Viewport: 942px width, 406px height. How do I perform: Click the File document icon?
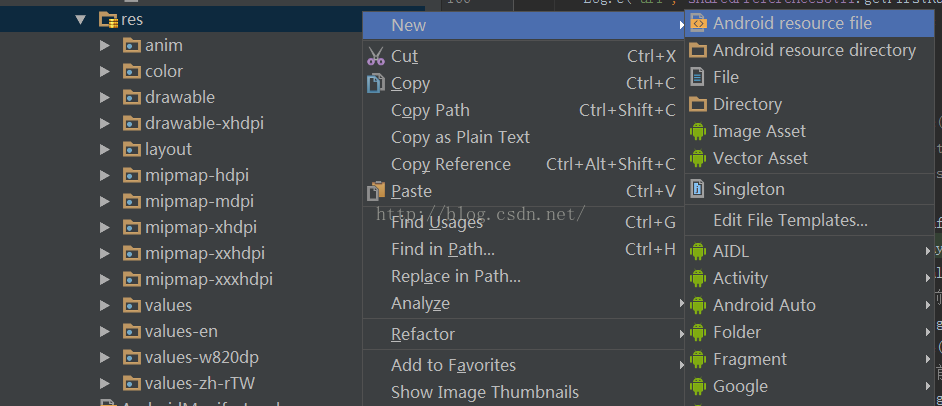pos(697,77)
